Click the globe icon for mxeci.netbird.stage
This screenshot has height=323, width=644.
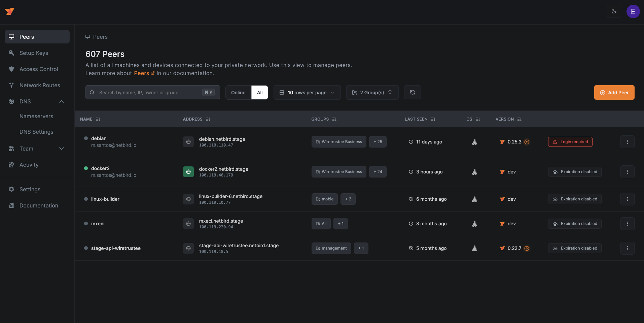[188, 224]
